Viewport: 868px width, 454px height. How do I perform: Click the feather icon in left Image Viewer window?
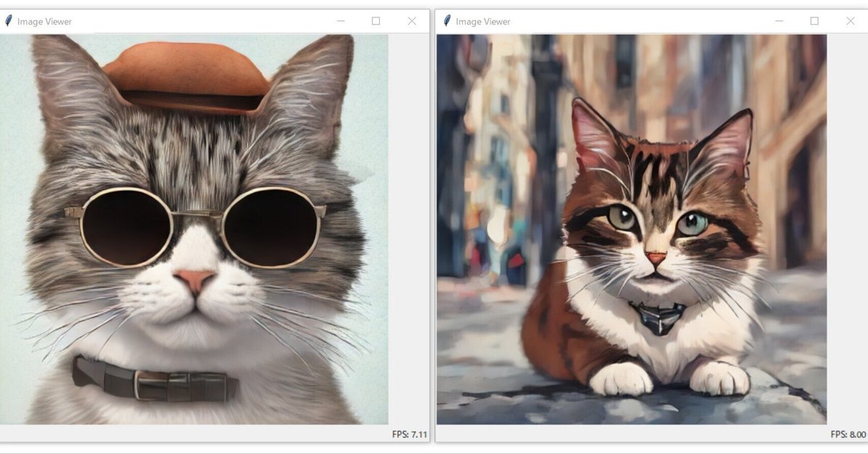[x=9, y=21]
